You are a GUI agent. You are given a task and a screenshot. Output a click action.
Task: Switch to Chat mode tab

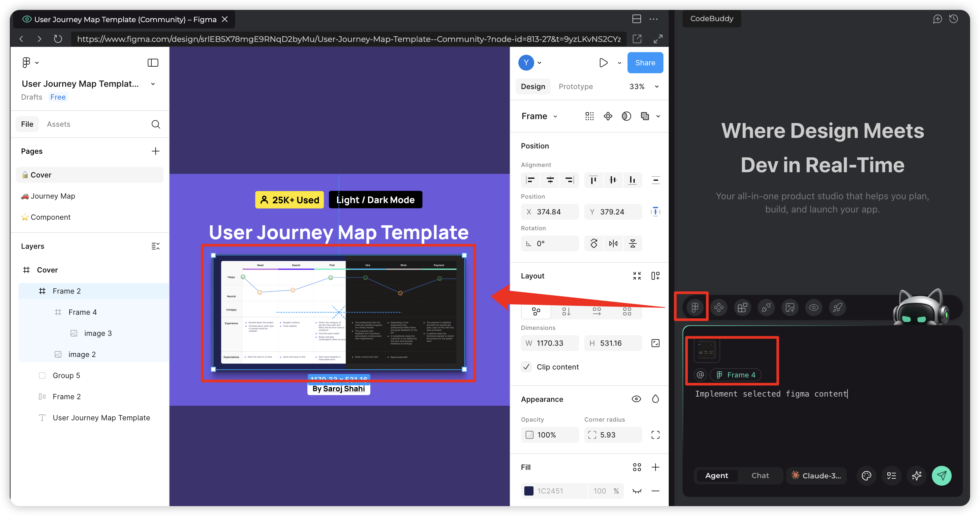(x=760, y=475)
